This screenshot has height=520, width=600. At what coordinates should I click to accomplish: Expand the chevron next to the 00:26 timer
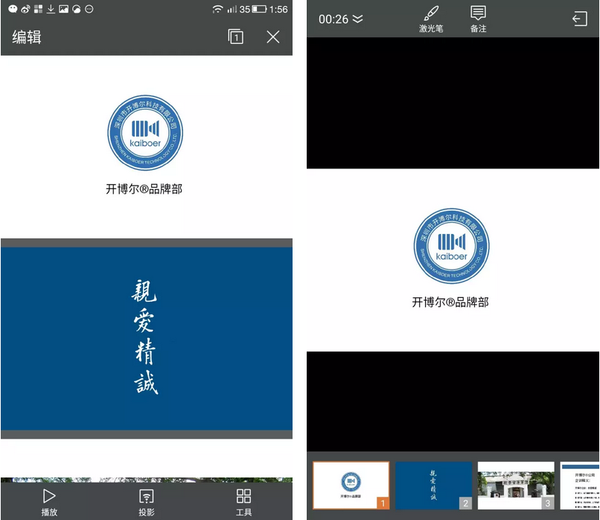pos(358,19)
